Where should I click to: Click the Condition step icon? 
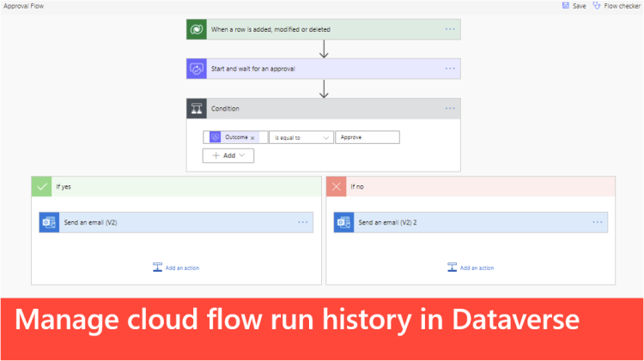(x=197, y=109)
